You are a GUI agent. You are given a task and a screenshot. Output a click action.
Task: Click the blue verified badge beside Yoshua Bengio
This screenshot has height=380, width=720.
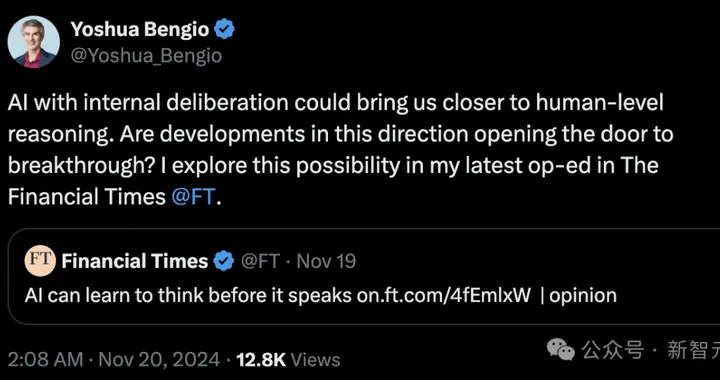pos(225,30)
